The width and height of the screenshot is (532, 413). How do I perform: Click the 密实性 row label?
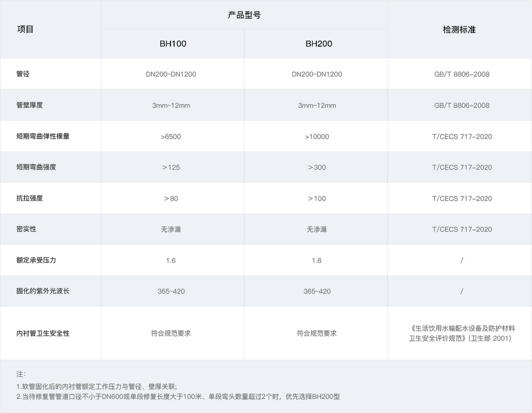pyautogui.click(x=26, y=229)
